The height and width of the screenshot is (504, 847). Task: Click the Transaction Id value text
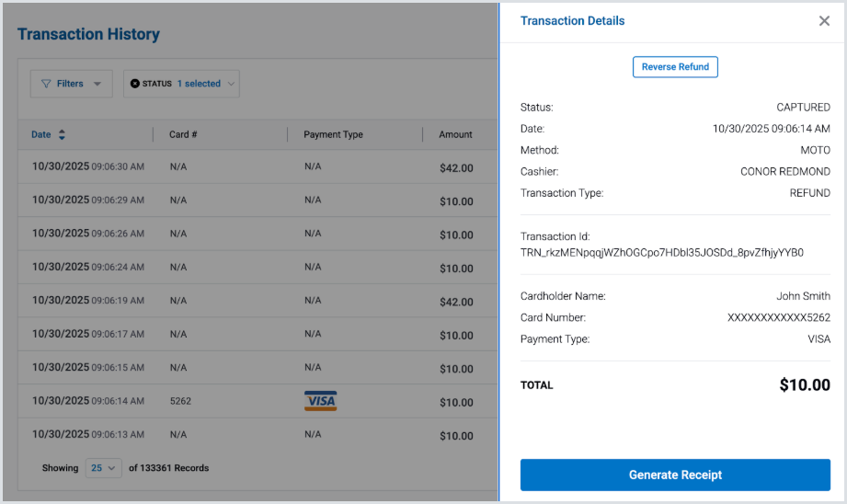pos(661,252)
